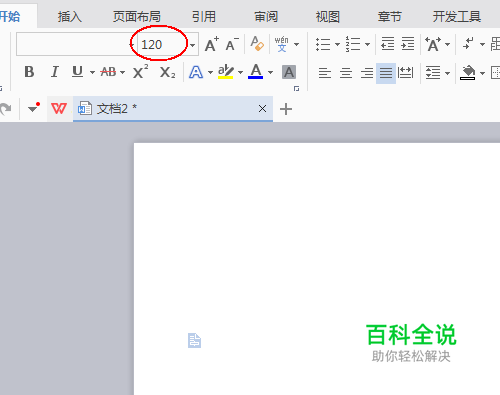Open Chinese text layout tool
Screen dimensions: 500x395
pos(433,44)
